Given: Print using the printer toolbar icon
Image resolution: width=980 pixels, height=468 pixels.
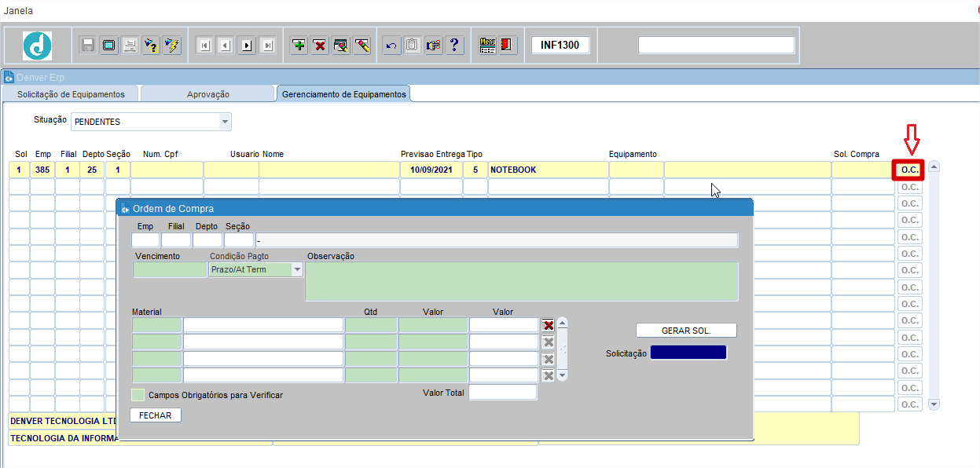Looking at the screenshot, I should point(130,45).
